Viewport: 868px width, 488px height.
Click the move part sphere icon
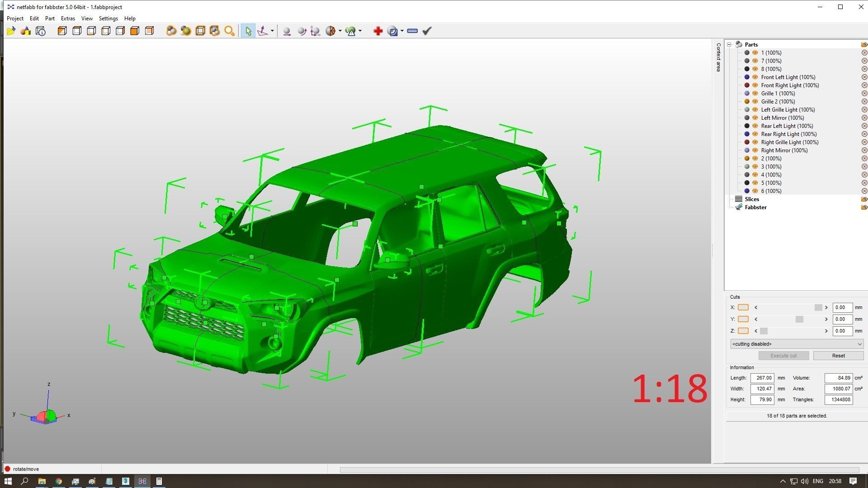(x=287, y=31)
